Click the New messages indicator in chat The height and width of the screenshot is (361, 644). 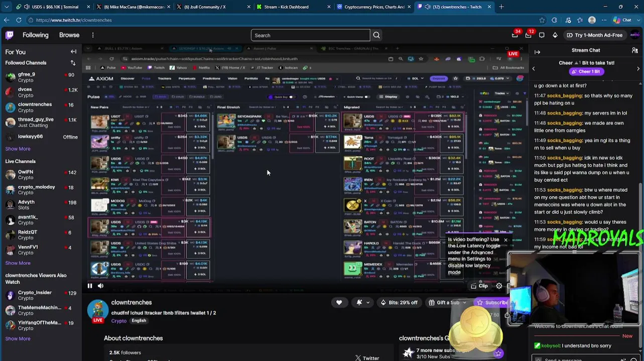point(627,336)
